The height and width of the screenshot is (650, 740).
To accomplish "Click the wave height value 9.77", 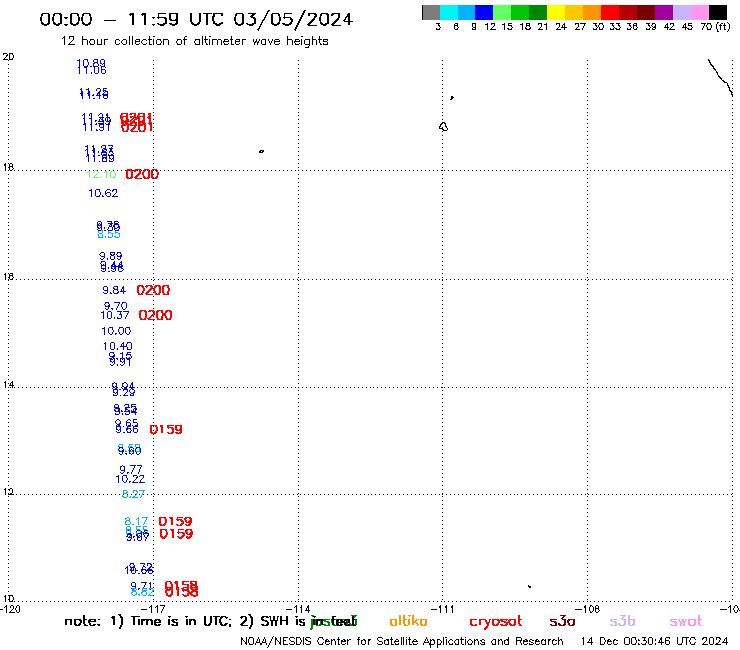I will 131,469.
